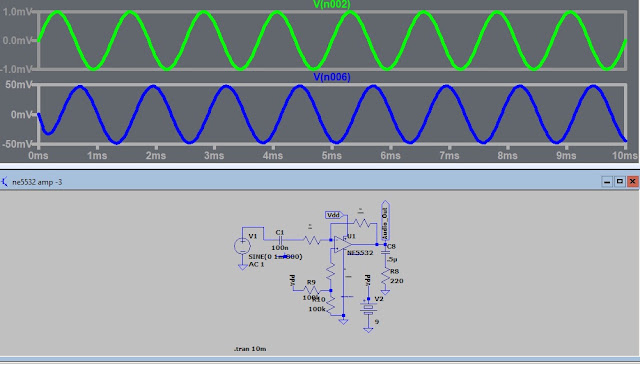Screen dimensions: 640x365
Task: Minimize the ne5532 amp schematic window
Action: 607,181
